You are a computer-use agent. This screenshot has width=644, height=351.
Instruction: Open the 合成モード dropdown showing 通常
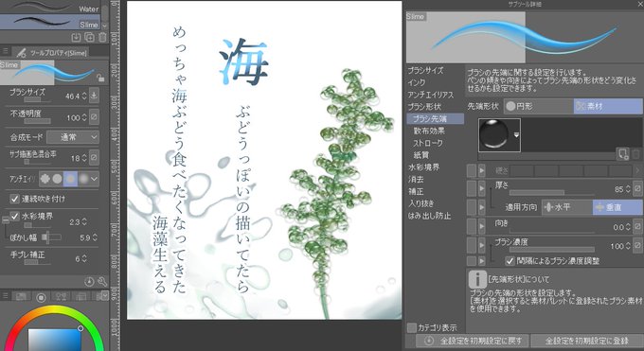pos(73,137)
